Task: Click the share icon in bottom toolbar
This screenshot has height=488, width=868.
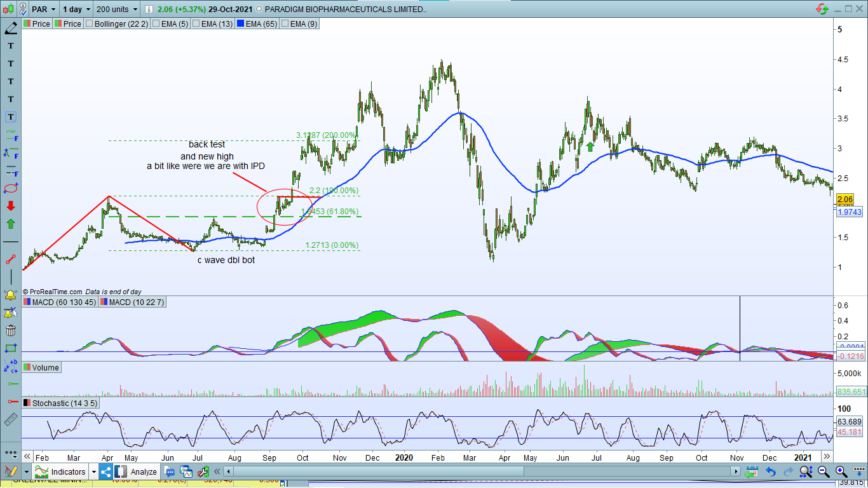Action: (106, 471)
